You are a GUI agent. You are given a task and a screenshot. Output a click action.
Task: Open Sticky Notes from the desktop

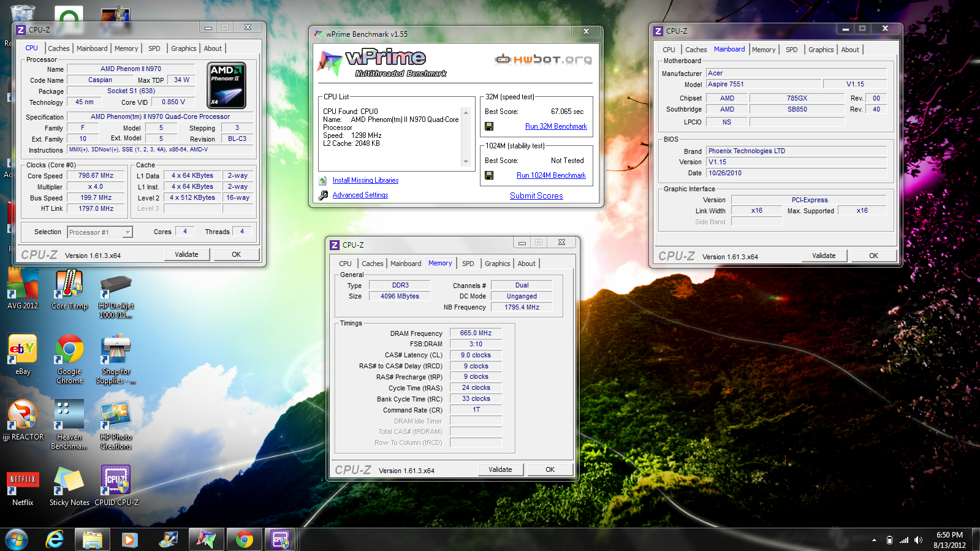(x=69, y=485)
